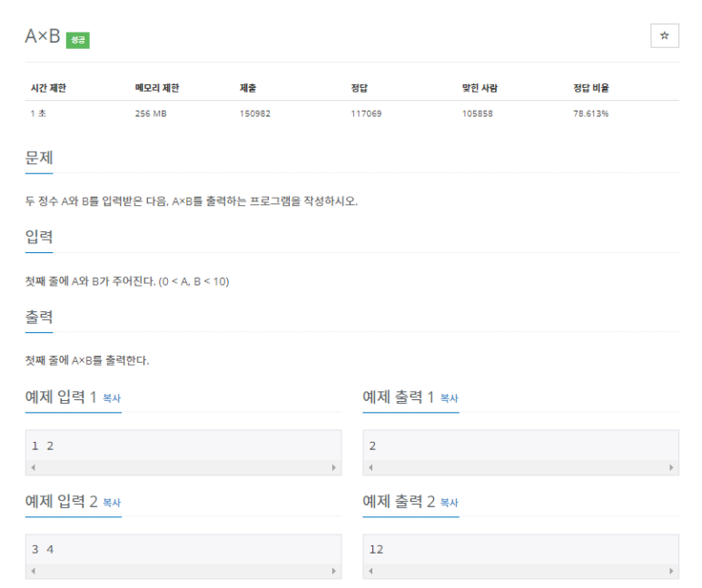This screenshot has width=702, height=588.
Task: Click the example input text '3 4'
Action: click(43, 549)
